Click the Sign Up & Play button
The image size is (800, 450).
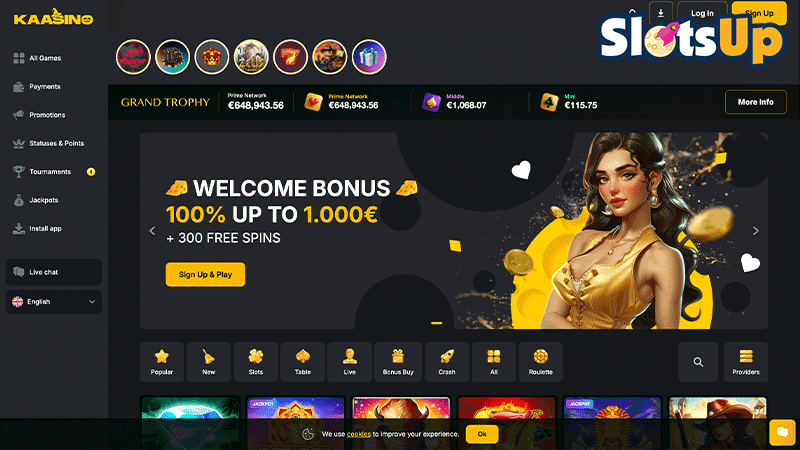[x=205, y=274]
